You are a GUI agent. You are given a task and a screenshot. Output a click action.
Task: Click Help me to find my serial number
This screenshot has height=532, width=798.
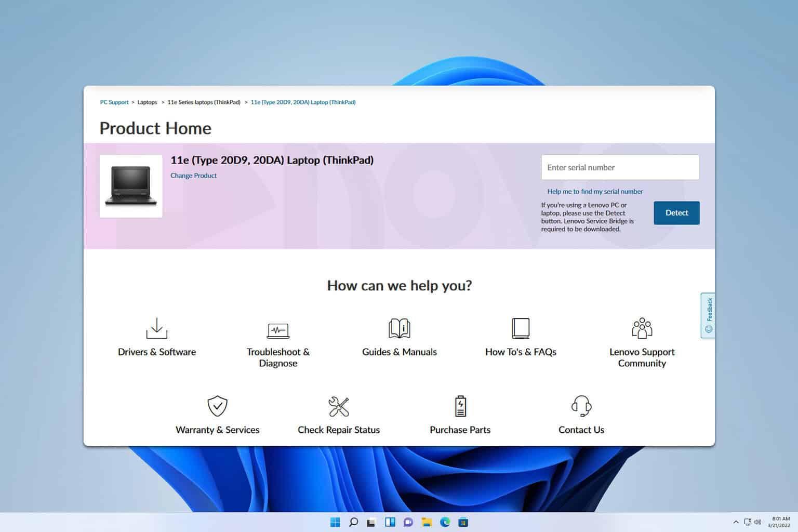(594, 191)
